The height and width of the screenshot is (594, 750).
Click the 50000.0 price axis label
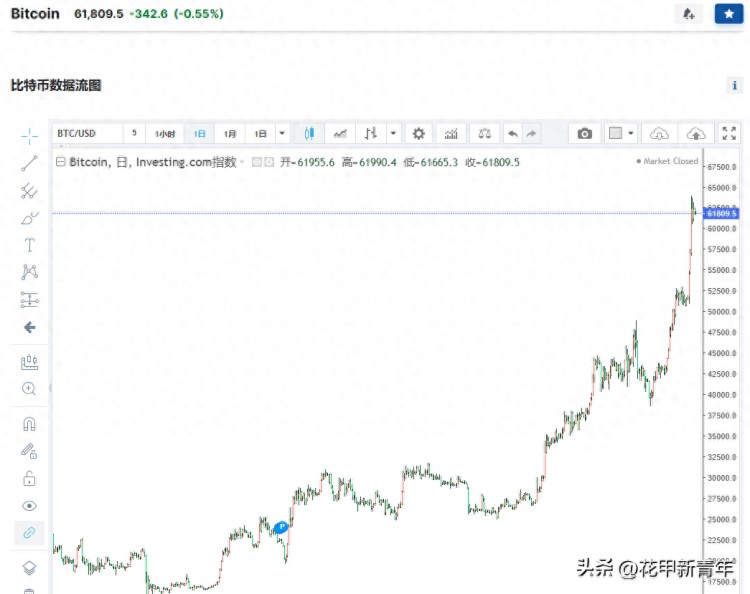(722, 312)
